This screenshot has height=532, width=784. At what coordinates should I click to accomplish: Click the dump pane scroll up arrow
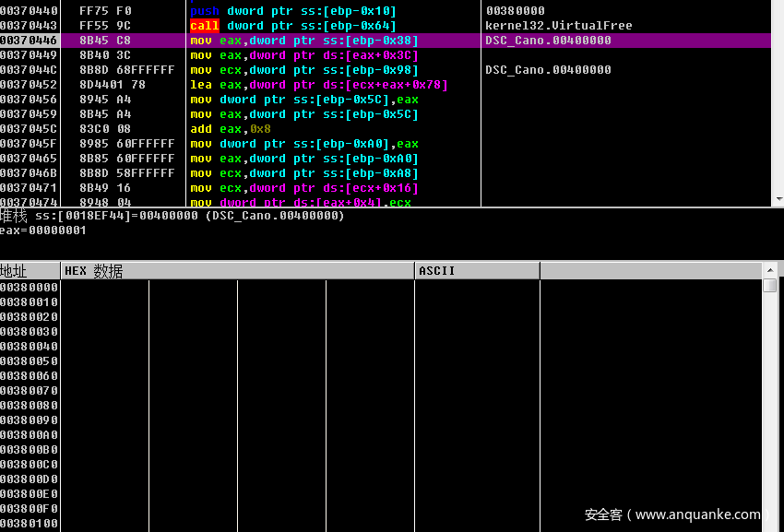tap(769, 270)
